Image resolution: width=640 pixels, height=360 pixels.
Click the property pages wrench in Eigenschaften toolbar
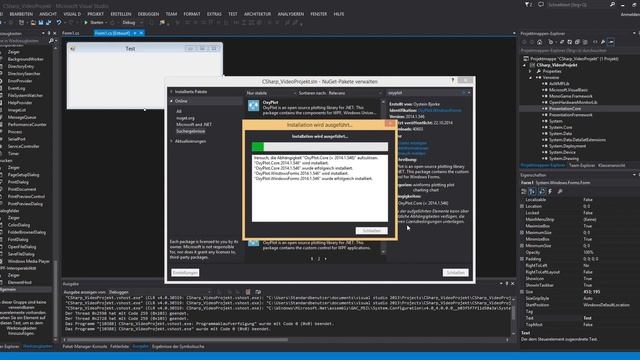click(x=560, y=191)
